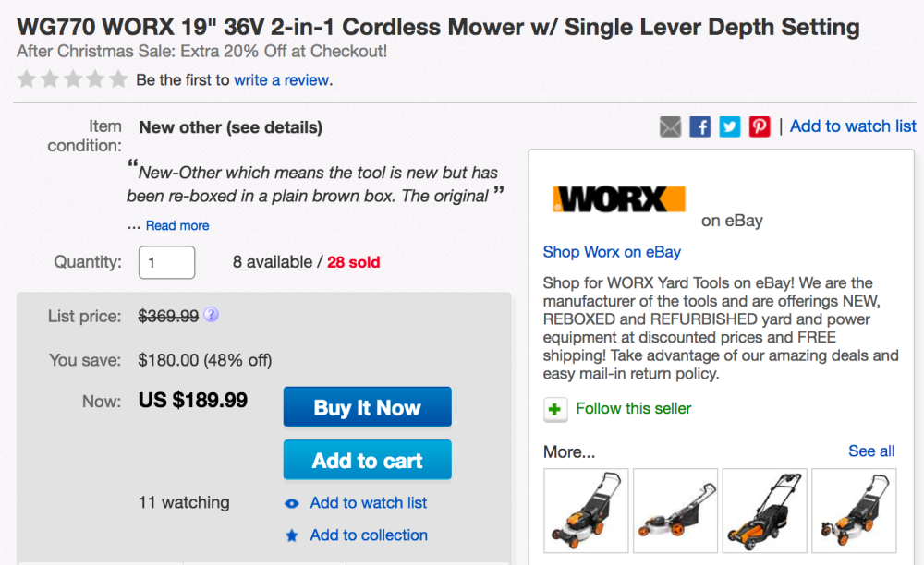
Task: Share listing on Facebook icon
Action: point(700,127)
